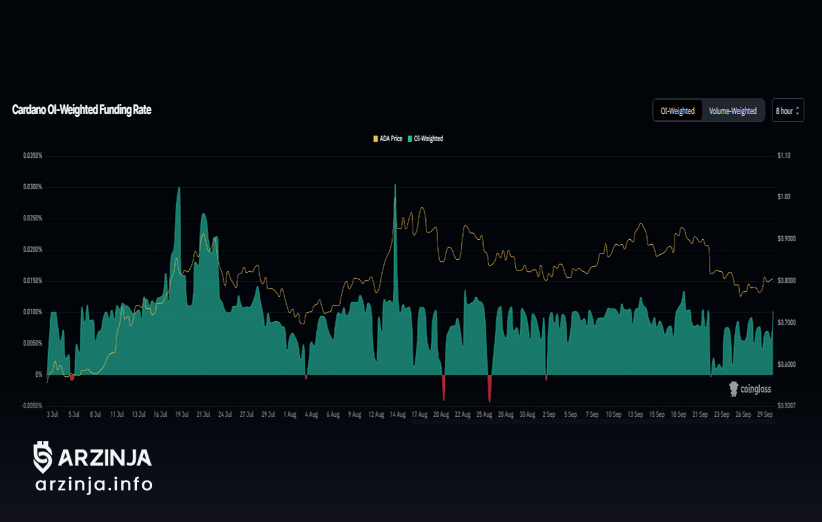
Task: Click the arrows on the 8 hour selector
Action: 798,110
